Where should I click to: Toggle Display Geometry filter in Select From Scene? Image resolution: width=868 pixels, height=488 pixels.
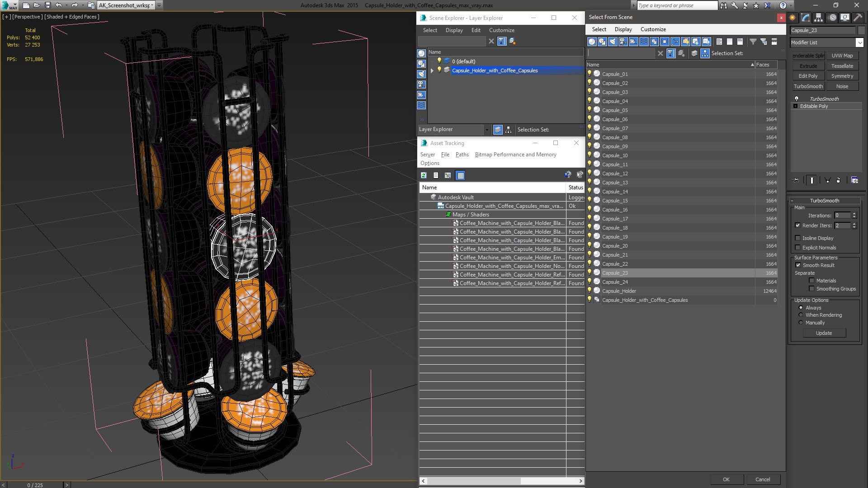click(592, 42)
